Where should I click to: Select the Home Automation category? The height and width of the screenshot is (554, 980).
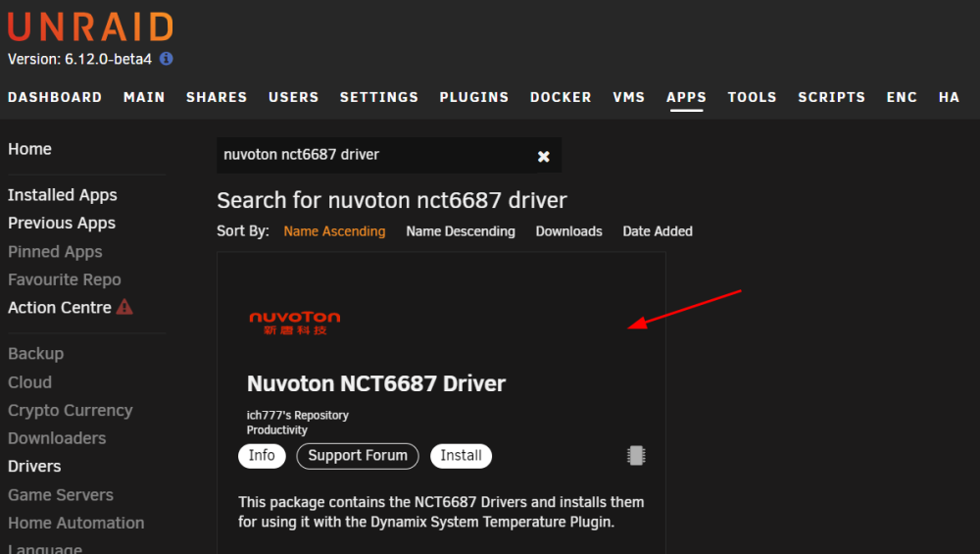tap(76, 523)
